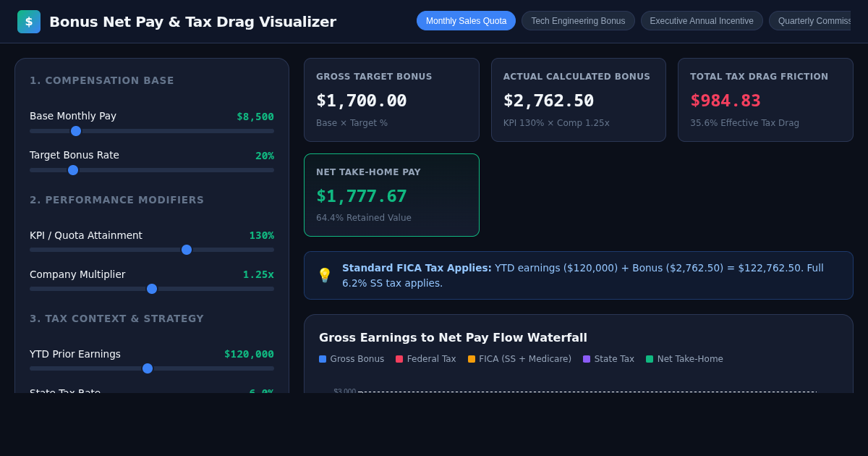This screenshot has height=456, width=868.
Task: Click the Base × Target % caption
Action: click(352, 123)
